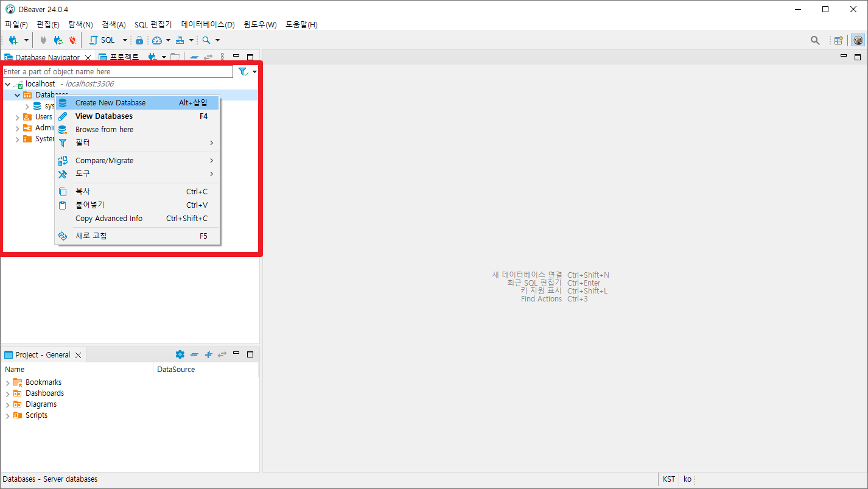Open dropdown arrow beside filter funnel

pos(254,72)
